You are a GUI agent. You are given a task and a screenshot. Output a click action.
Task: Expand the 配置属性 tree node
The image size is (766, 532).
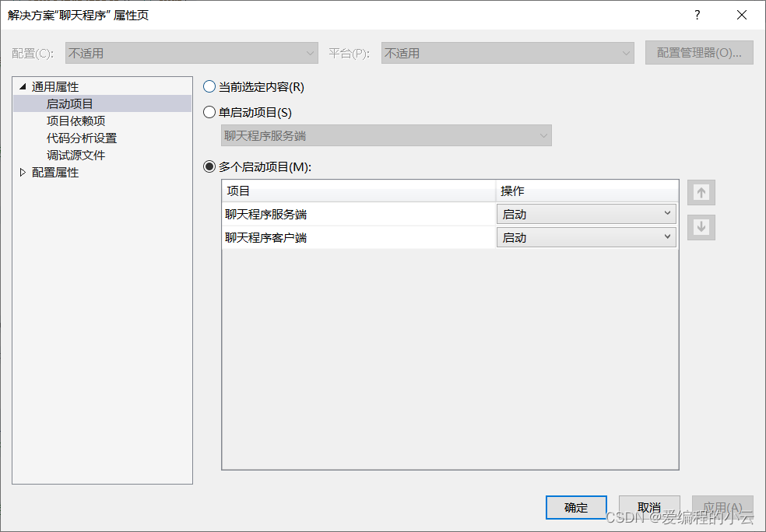23,173
